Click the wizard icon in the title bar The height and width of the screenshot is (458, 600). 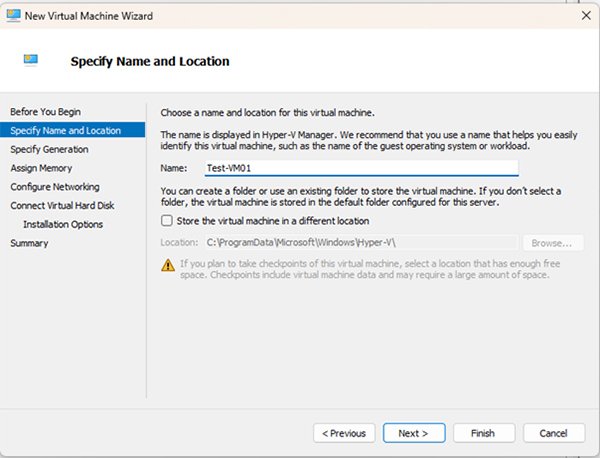pos(15,14)
